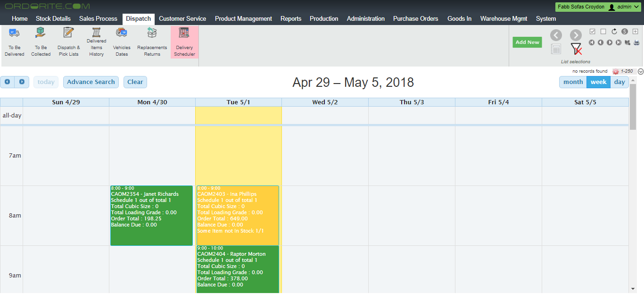
Task: Open the Customer Service menu
Action: pos(182,19)
